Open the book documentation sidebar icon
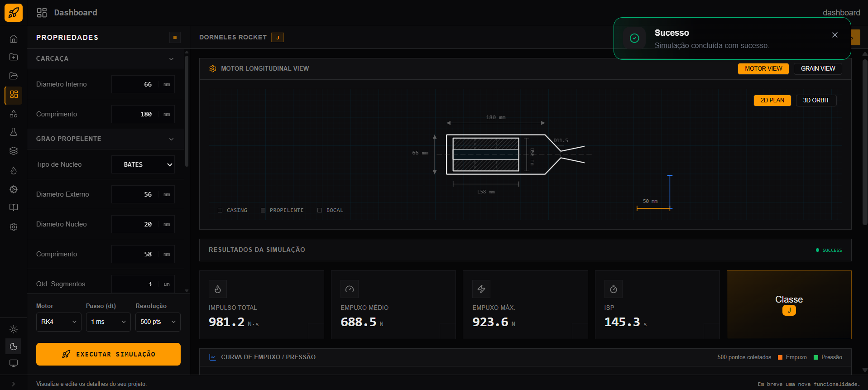 coord(14,207)
